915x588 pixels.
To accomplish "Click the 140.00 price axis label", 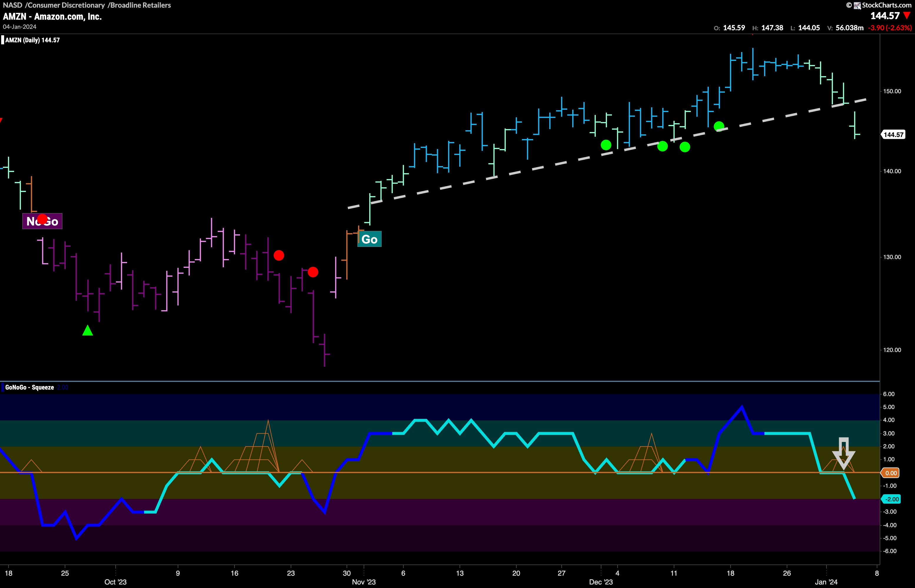I will [x=892, y=171].
